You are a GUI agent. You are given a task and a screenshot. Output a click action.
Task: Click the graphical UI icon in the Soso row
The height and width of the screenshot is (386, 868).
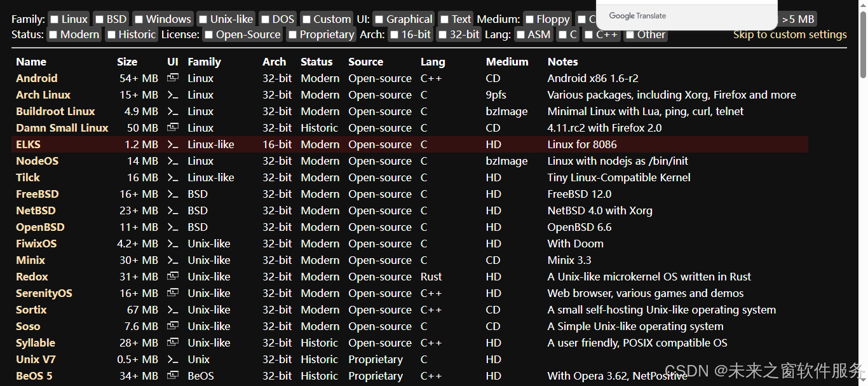pos(172,326)
